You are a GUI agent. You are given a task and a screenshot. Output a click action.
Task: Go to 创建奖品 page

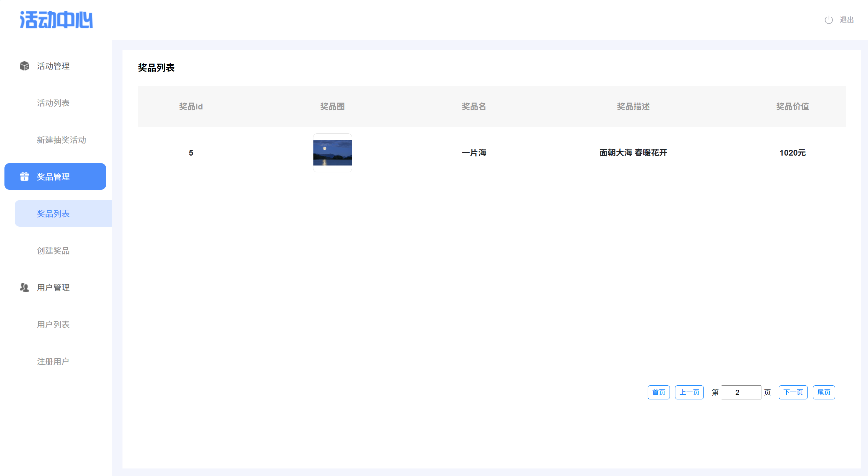pyautogui.click(x=53, y=251)
